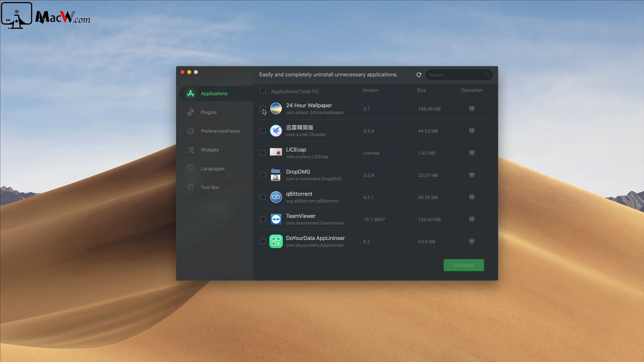Tick the 24 Hour Wallpaper checkbox
This screenshot has height=362, width=644.
pos(263,109)
